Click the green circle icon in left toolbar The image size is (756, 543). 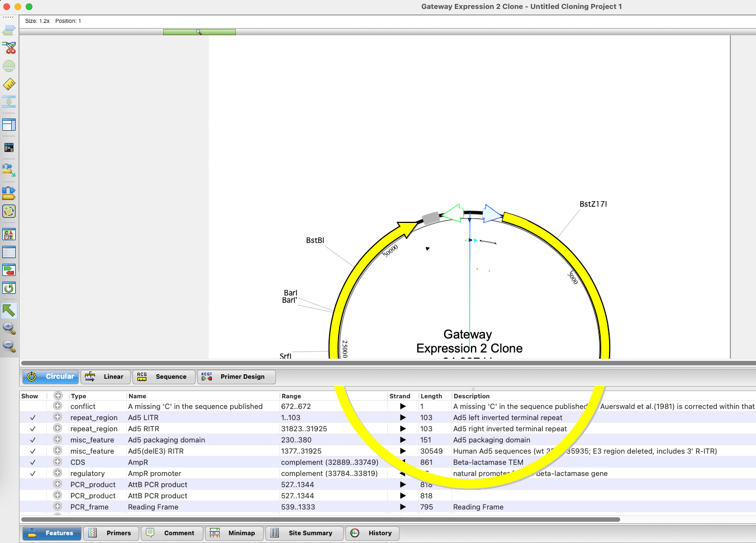[x=9, y=66]
